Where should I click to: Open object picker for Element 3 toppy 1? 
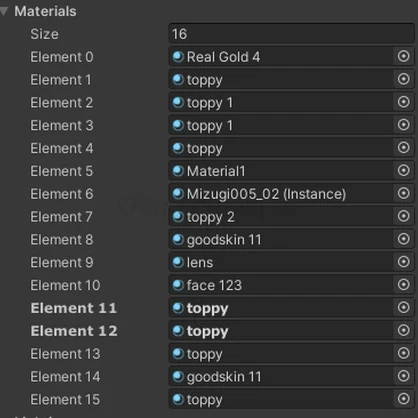(x=403, y=125)
